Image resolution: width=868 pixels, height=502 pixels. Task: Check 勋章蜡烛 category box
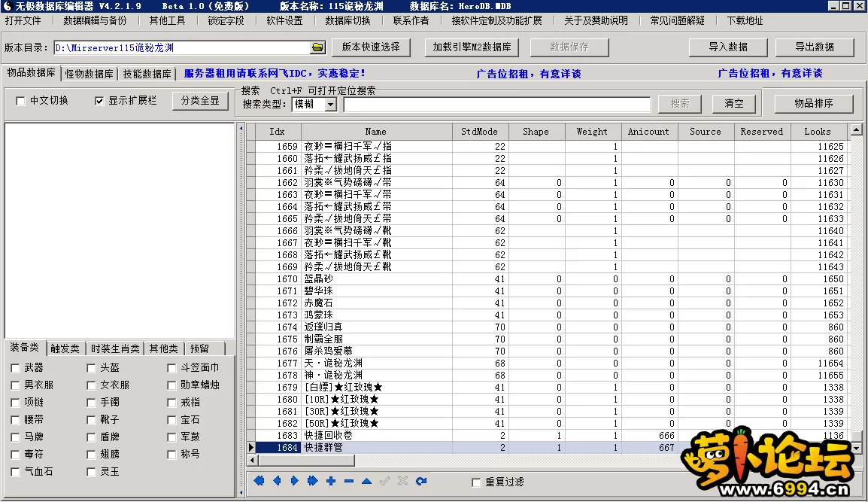171,385
